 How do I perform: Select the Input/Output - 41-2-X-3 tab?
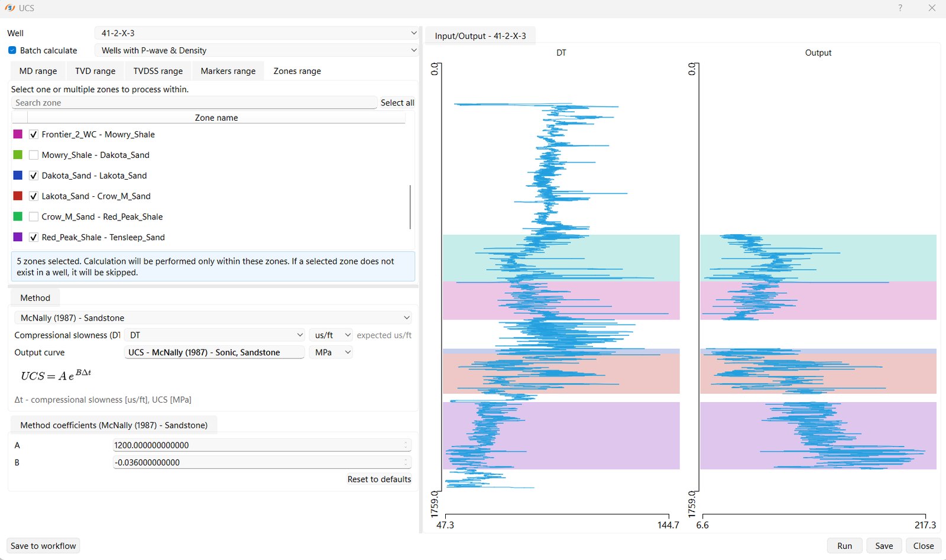(x=480, y=35)
